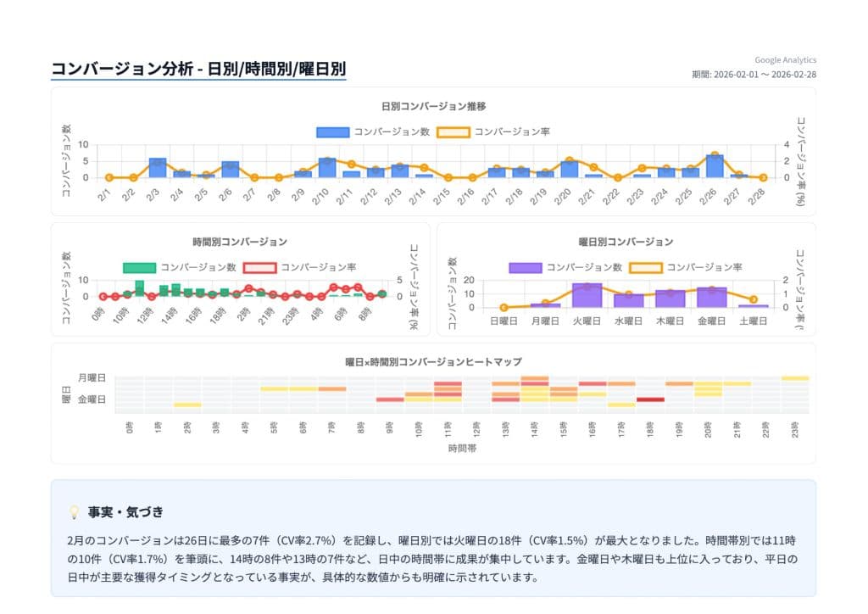This screenshot has height=614, width=868.
Task: Click the lightbulb icon beside 事実・気づき
Action: (x=73, y=512)
